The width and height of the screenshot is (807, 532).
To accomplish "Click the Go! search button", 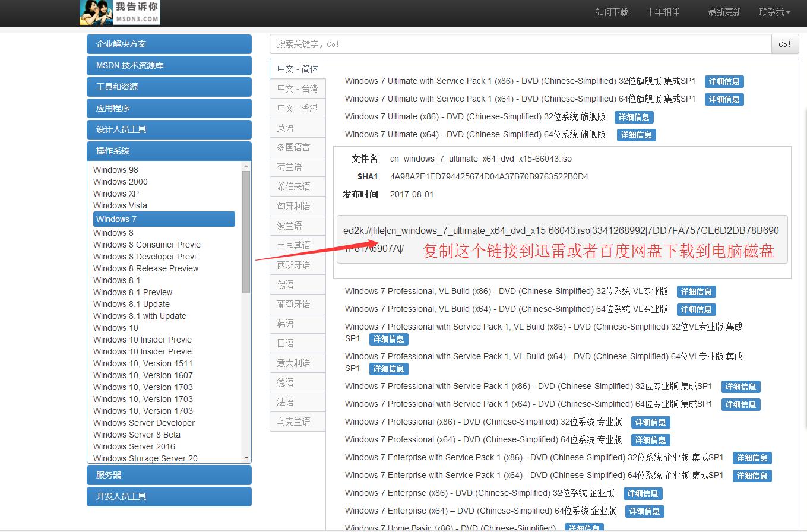I will click(784, 43).
